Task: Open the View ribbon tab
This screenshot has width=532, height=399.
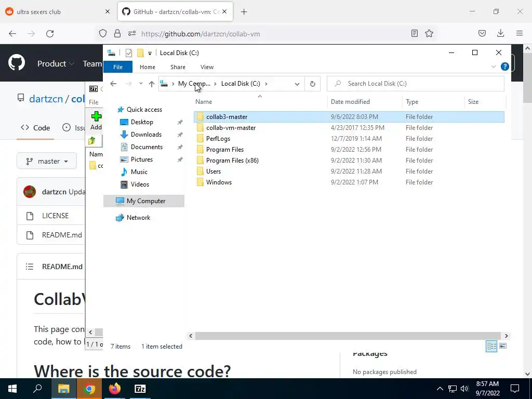Action: 207,67
